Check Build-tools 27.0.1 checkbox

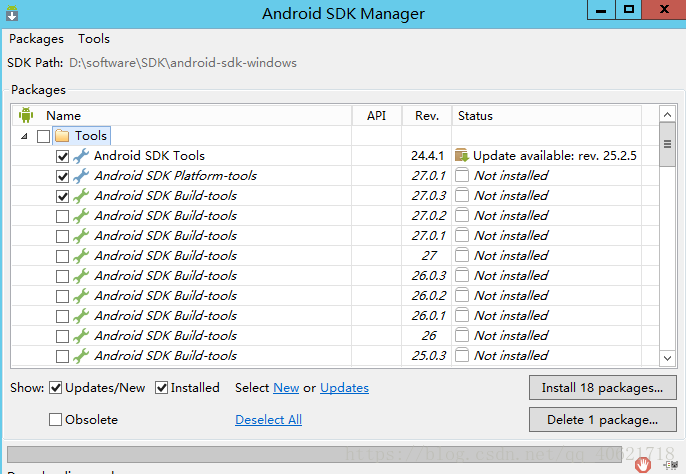[x=62, y=236]
